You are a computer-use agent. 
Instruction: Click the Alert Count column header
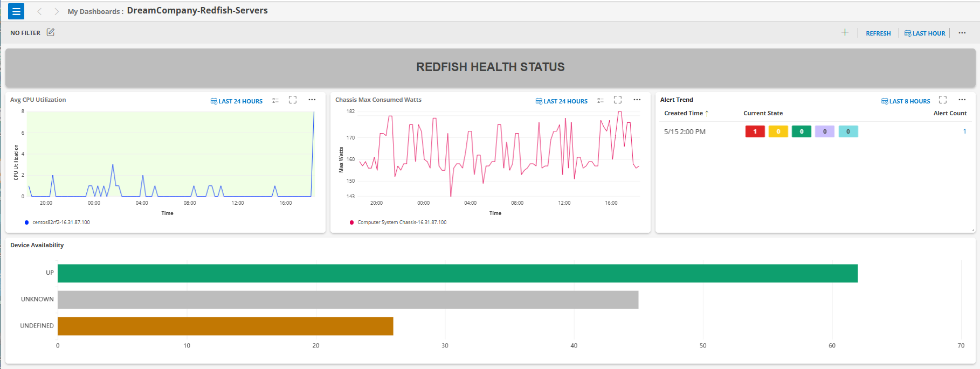pos(950,113)
